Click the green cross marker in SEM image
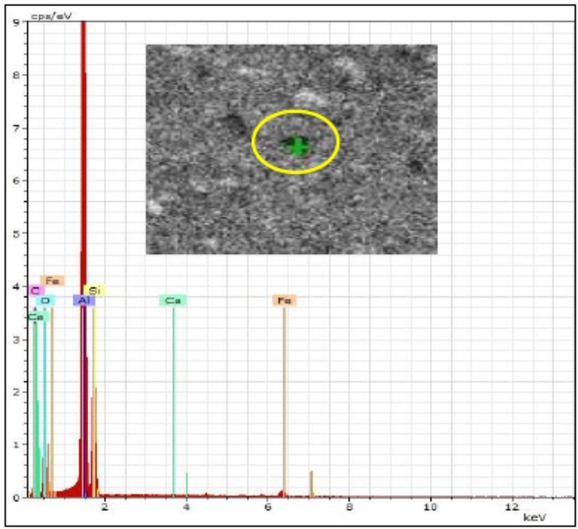Screen dimensions: 578x529 [297, 146]
